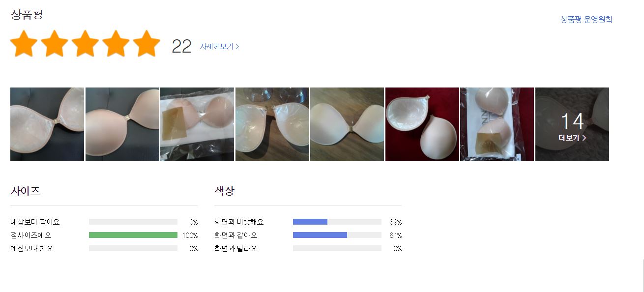The width and height of the screenshot is (644, 292).
Task: Expand more photos via 14 더보기 tile
Action: [x=572, y=124]
